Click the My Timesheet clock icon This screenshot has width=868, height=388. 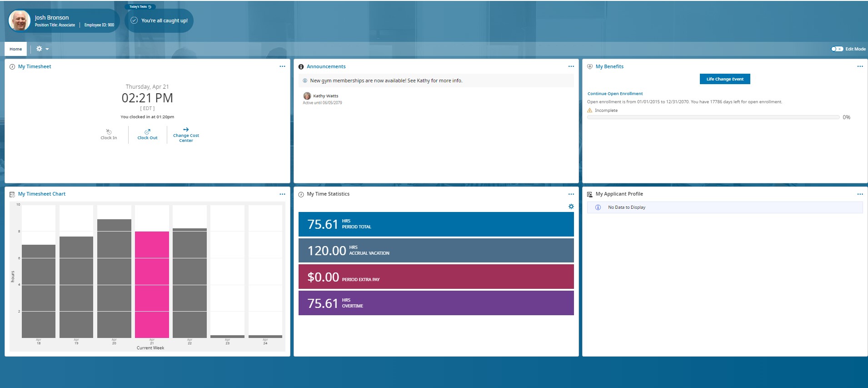click(x=12, y=67)
